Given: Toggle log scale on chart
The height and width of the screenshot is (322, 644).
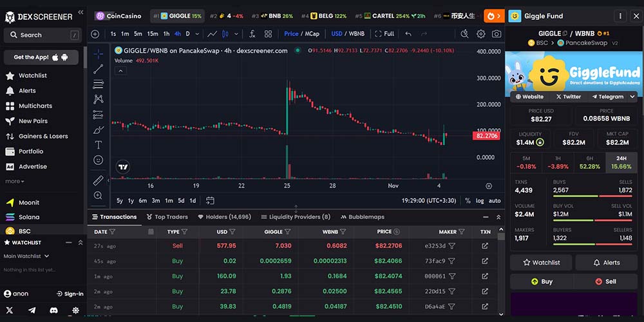Looking at the screenshot, I should pos(480,200).
